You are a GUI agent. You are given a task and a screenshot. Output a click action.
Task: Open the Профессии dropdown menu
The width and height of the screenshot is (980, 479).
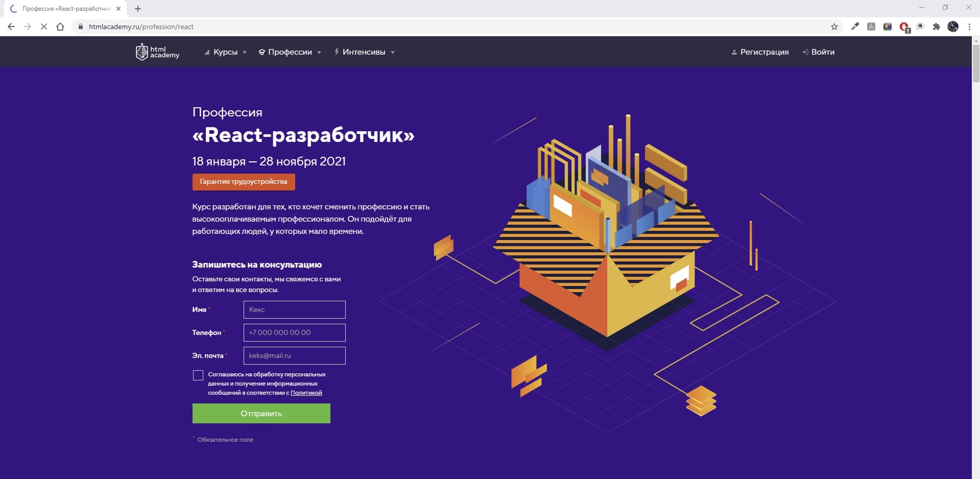pos(290,52)
